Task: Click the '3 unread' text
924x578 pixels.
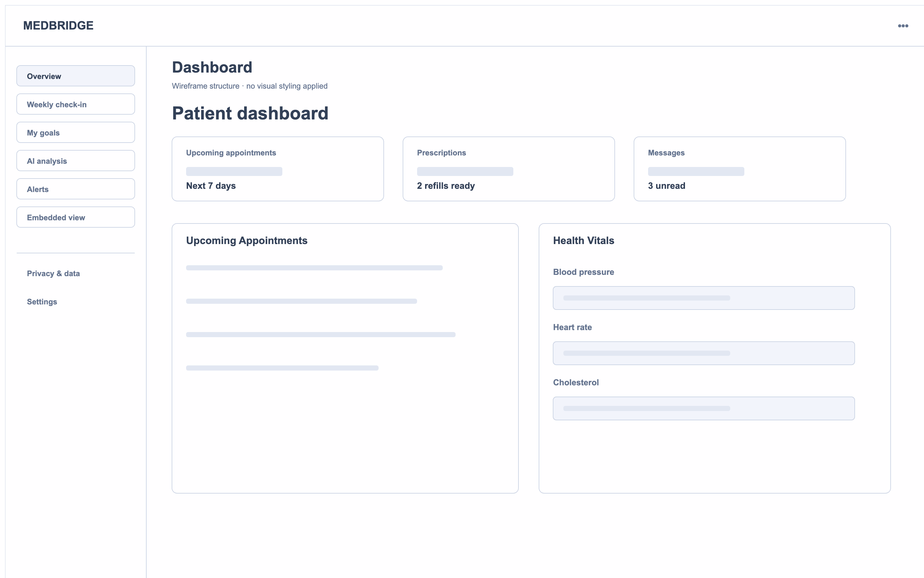Action: click(x=667, y=186)
